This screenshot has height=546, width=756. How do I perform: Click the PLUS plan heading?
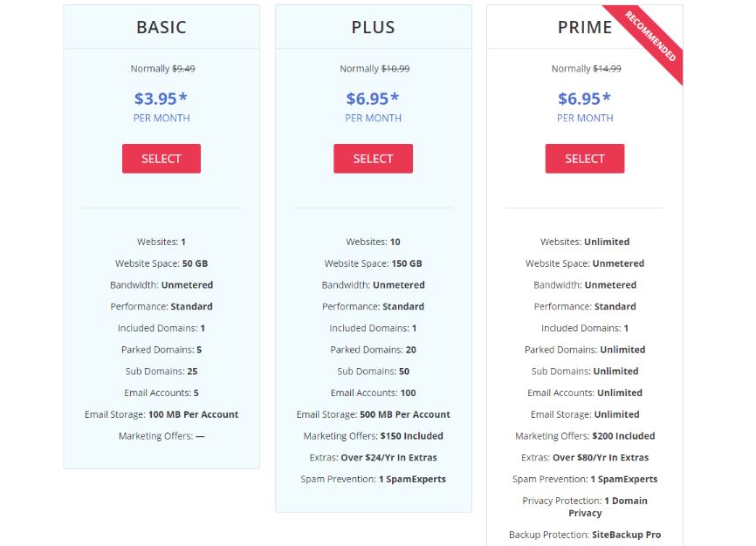click(x=373, y=27)
